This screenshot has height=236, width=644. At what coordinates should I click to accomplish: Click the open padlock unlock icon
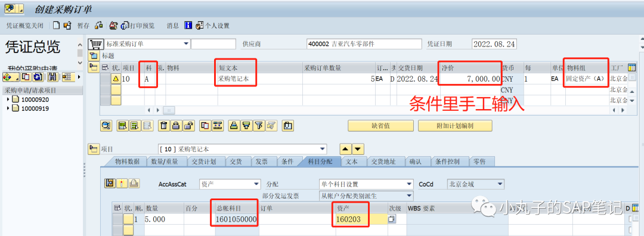[188, 126]
